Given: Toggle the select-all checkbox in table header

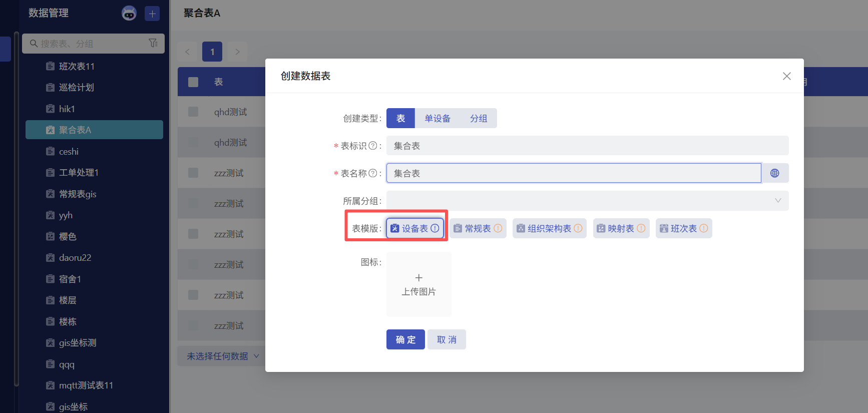Looking at the screenshot, I should 193,82.
